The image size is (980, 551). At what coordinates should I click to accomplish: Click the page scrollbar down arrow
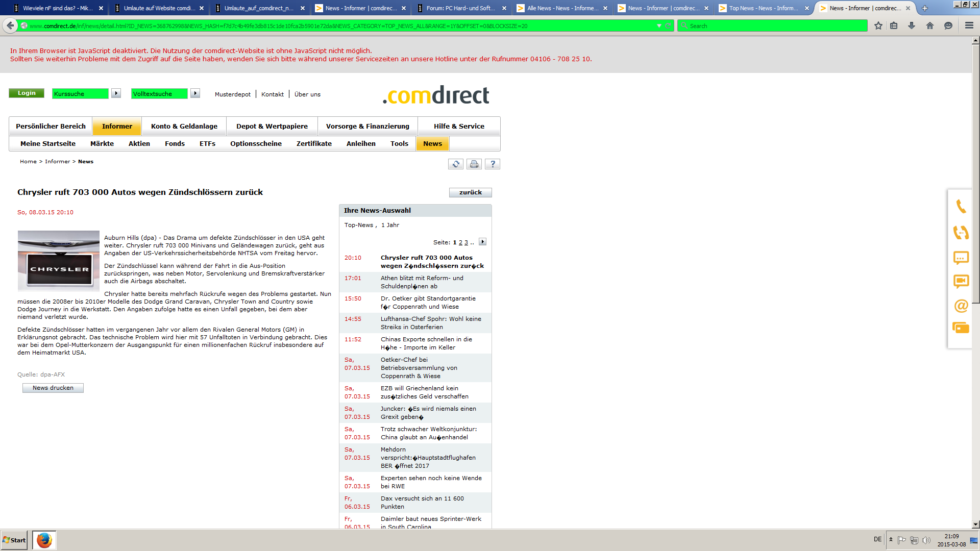[x=975, y=524]
